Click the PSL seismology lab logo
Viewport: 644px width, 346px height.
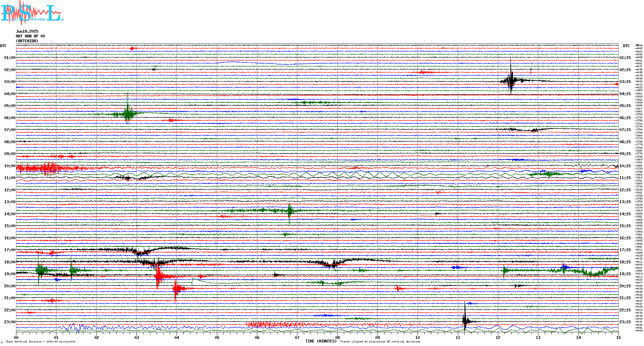click(32, 13)
